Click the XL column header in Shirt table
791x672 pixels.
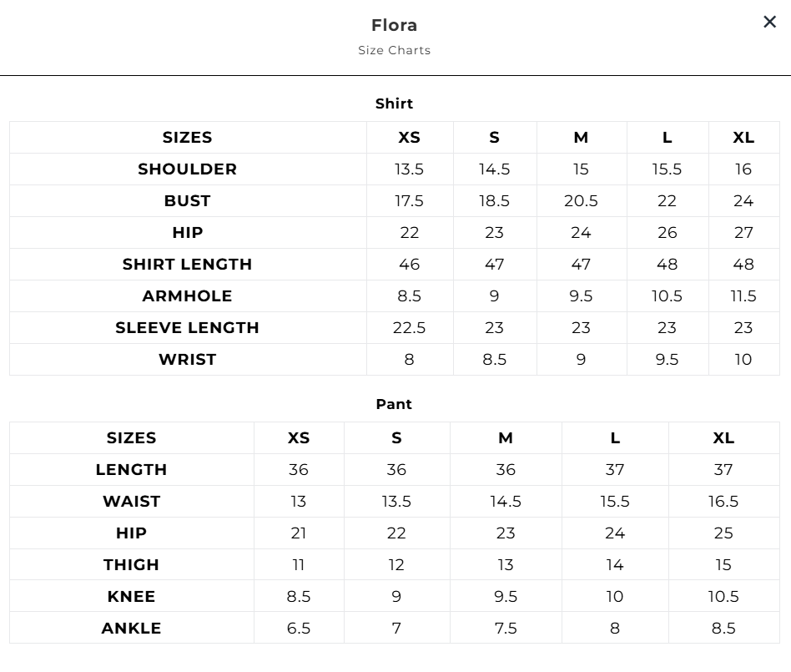(x=743, y=138)
